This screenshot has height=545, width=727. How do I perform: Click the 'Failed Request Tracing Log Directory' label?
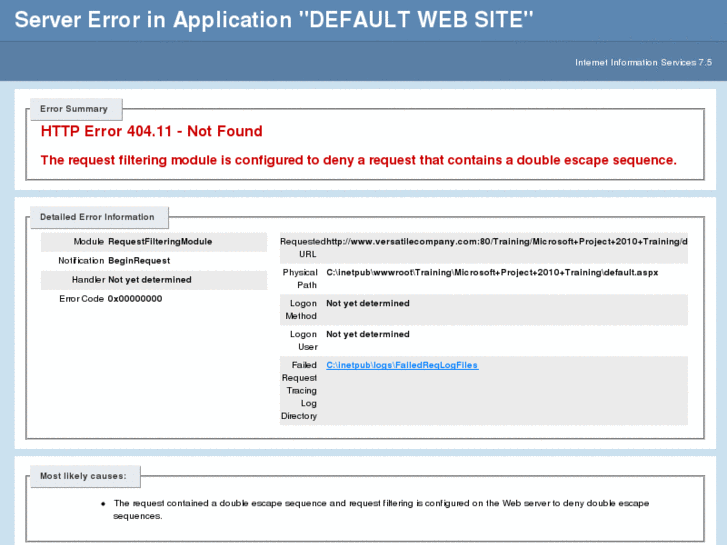coord(299,391)
